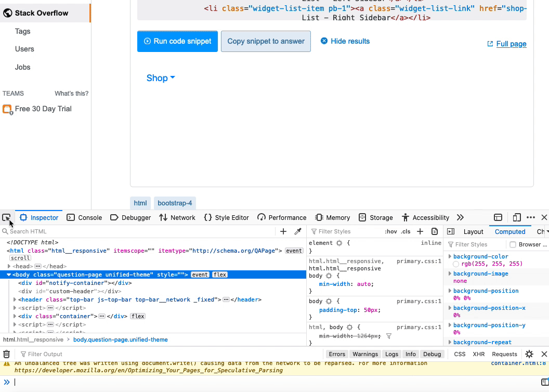
Task: Toggle pseudo-class :hov panel
Action: [391, 231]
